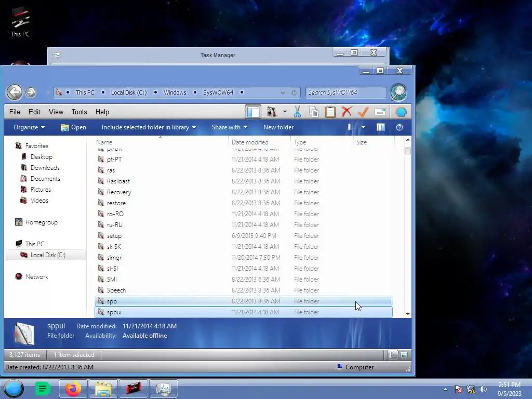Screen dimensions: 532x399
Task: Click This PC in address bar
Action: 85,92
